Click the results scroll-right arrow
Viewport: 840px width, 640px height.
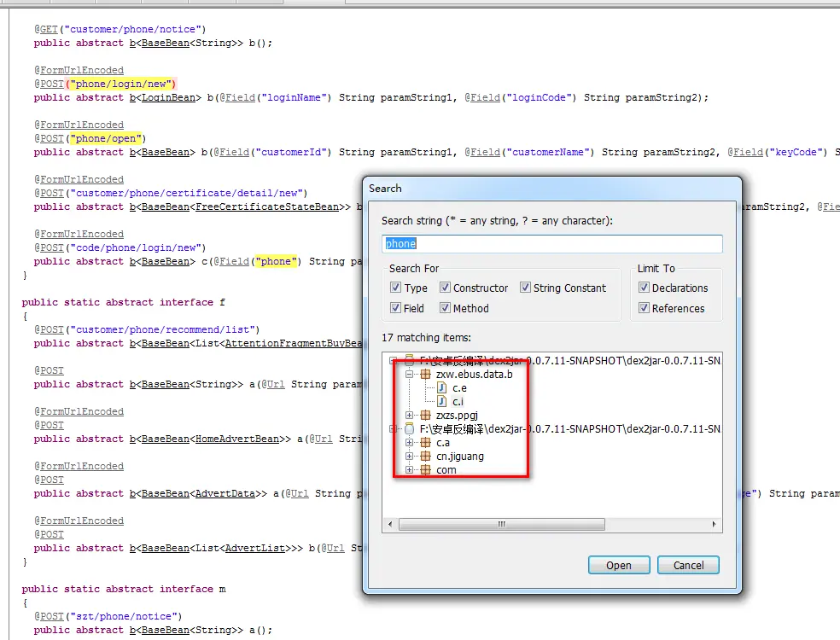coord(715,524)
